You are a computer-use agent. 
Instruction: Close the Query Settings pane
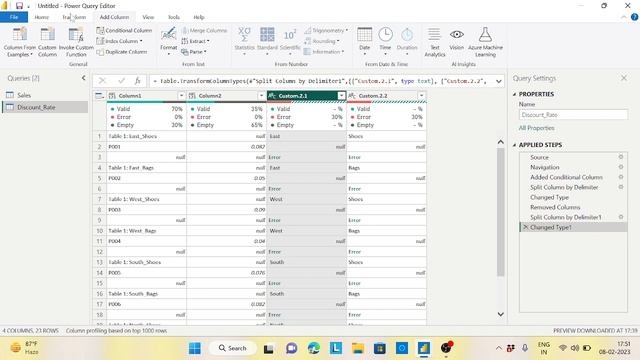(624, 78)
